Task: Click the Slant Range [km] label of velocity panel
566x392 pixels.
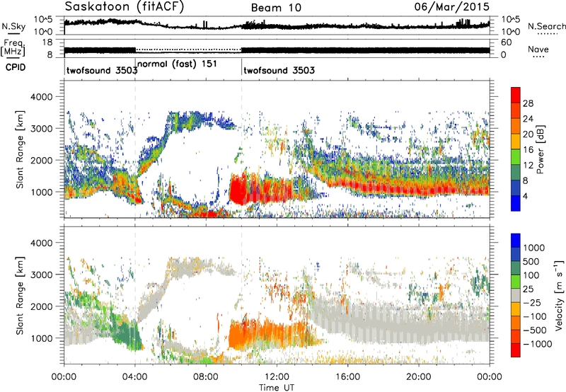Action: 20,295
